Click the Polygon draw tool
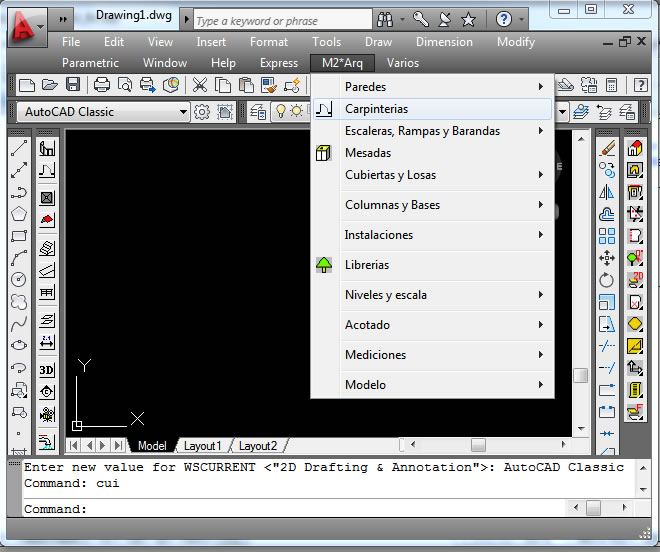660x552 pixels. pyautogui.click(x=18, y=214)
